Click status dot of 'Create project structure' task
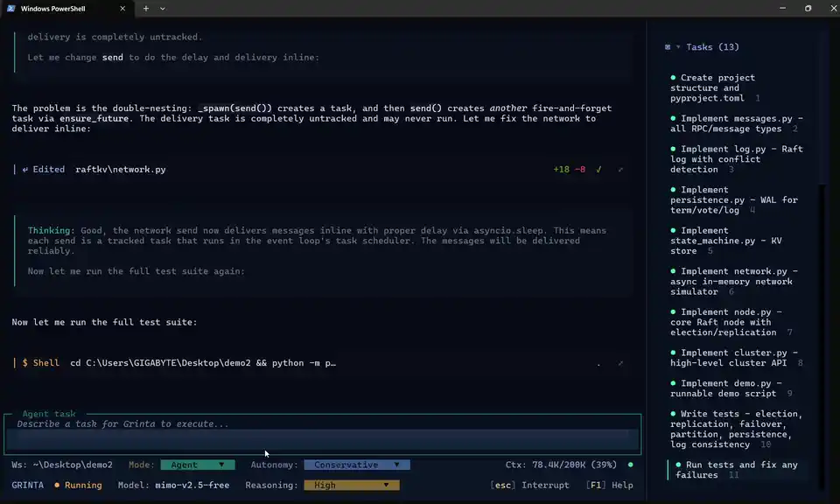This screenshot has height=504, width=840. tap(673, 78)
